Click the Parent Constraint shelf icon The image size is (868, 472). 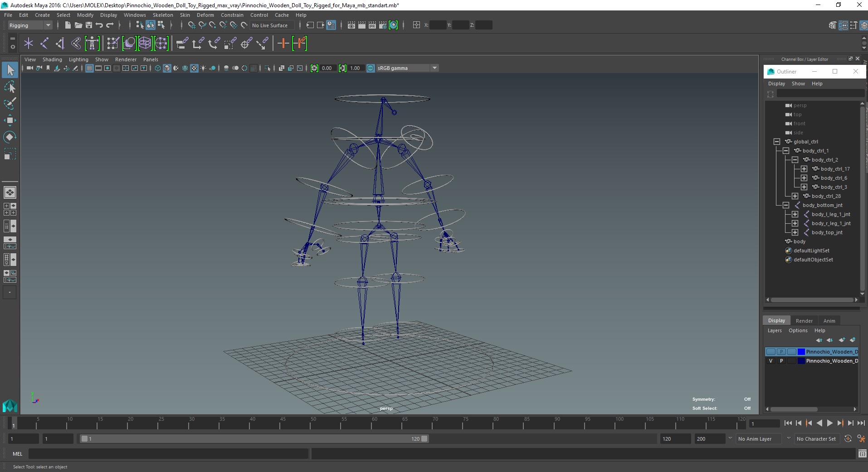point(182,44)
